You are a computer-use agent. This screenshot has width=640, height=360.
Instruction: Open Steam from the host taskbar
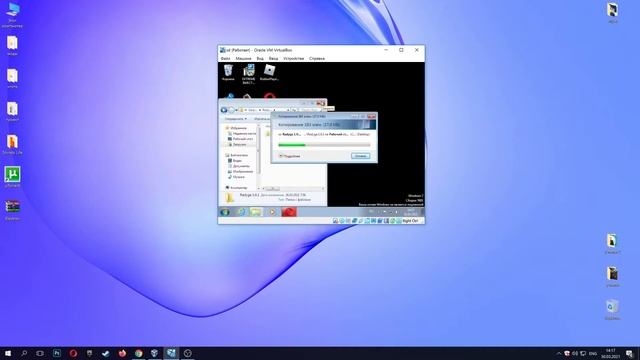tap(106, 353)
